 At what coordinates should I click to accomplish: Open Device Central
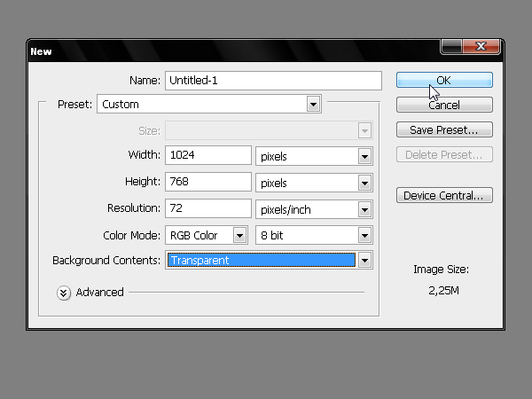(444, 195)
